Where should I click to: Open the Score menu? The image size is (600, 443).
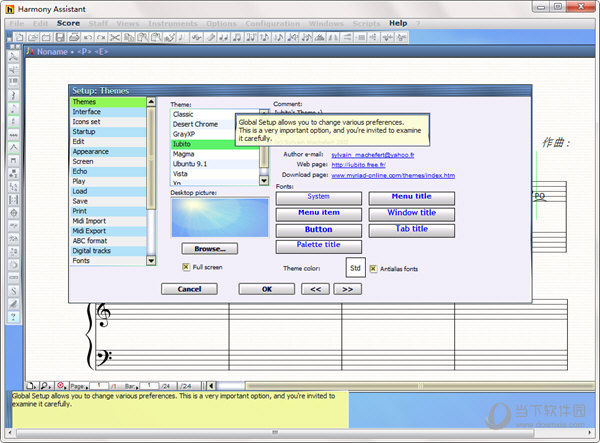tap(68, 23)
